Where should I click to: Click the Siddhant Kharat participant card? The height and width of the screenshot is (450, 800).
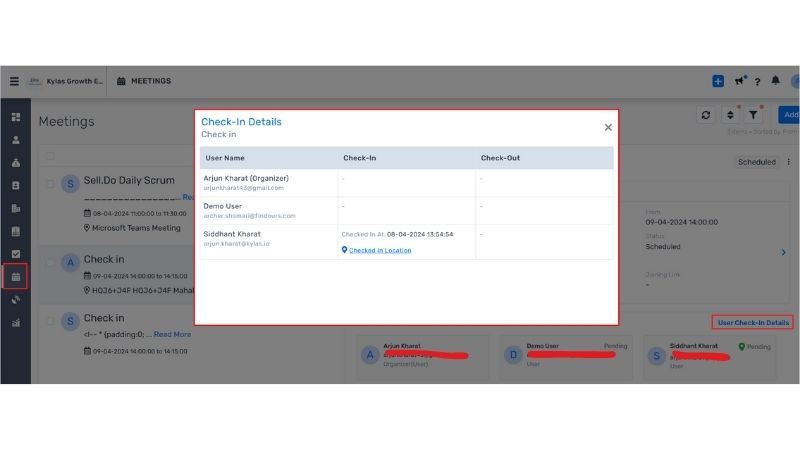pos(710,357)
